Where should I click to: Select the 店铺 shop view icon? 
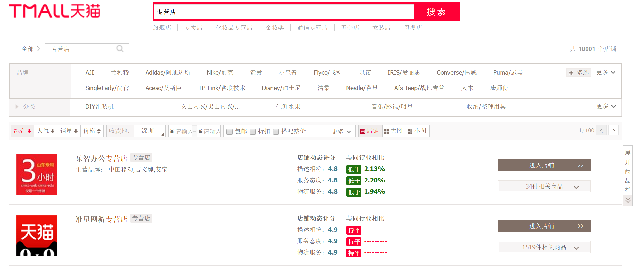pos(370,131)
